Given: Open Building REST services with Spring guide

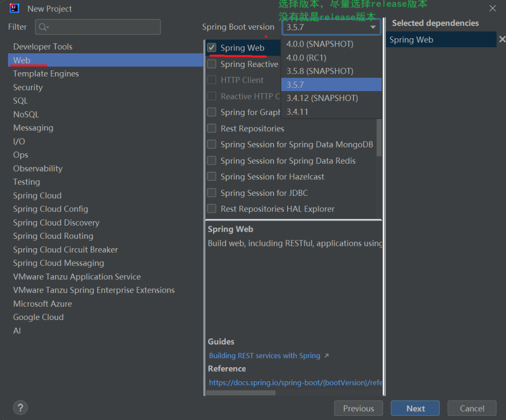Looking at the screenshot, I should click(264, 355).
